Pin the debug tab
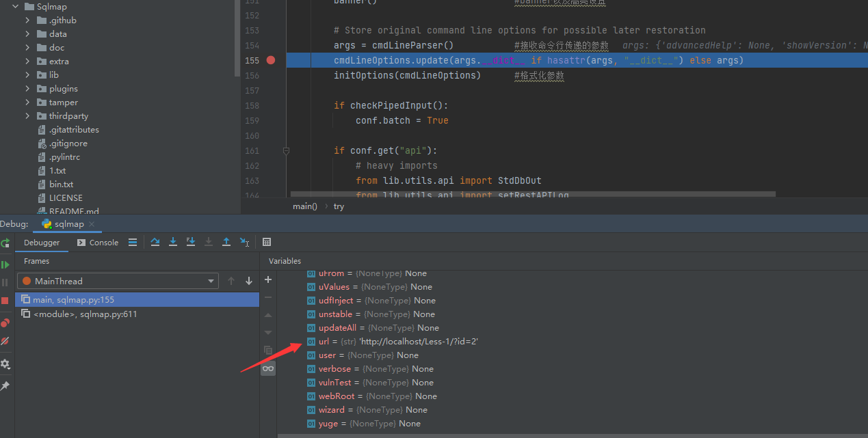 (5, 386)
